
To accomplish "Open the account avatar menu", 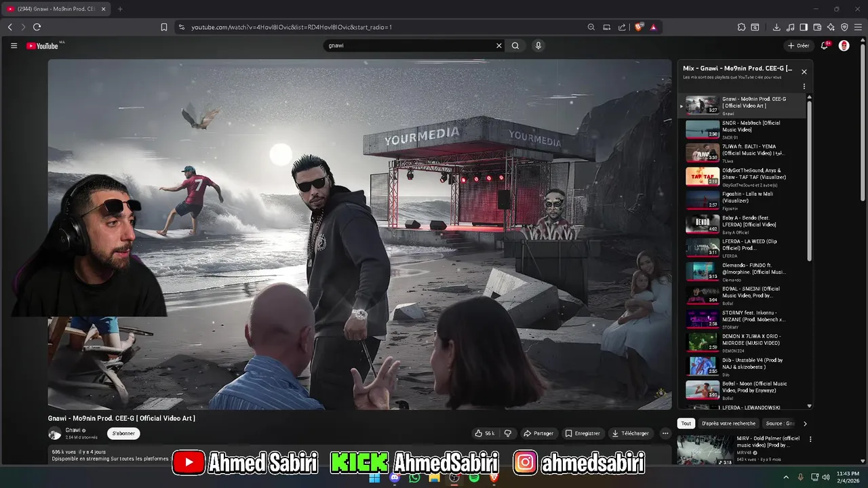I will click(x=844, y=45).
